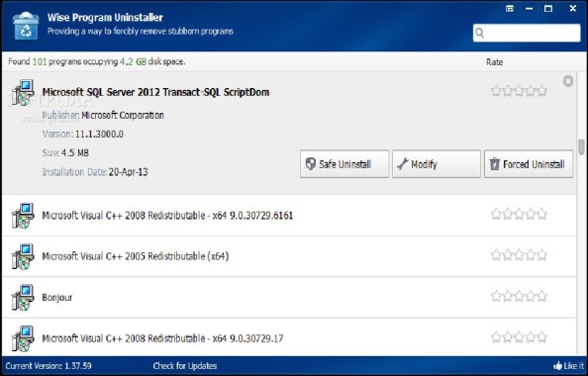Close the expanded SQL Server details panel
The image size is (588, 376).
coord(568,81)
